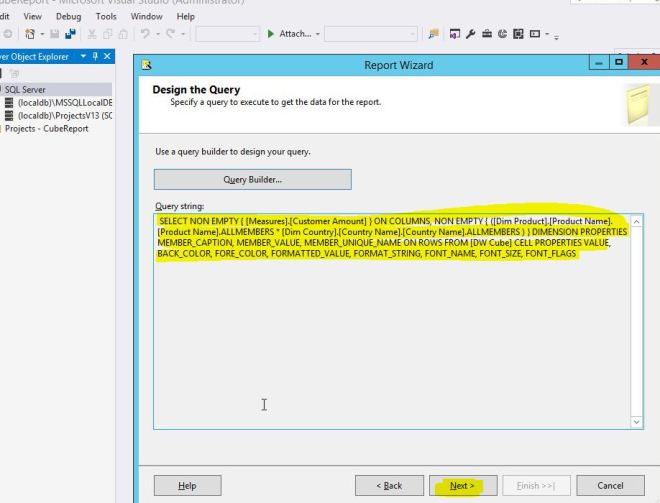Go Back to the previous wizard step
Screen dimensions: 660x503
(388, 486)
